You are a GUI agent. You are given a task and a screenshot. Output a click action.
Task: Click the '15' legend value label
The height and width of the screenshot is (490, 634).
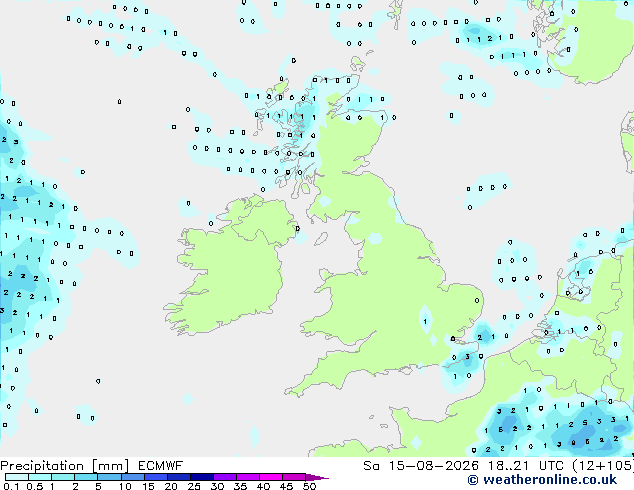pos(148,486)
